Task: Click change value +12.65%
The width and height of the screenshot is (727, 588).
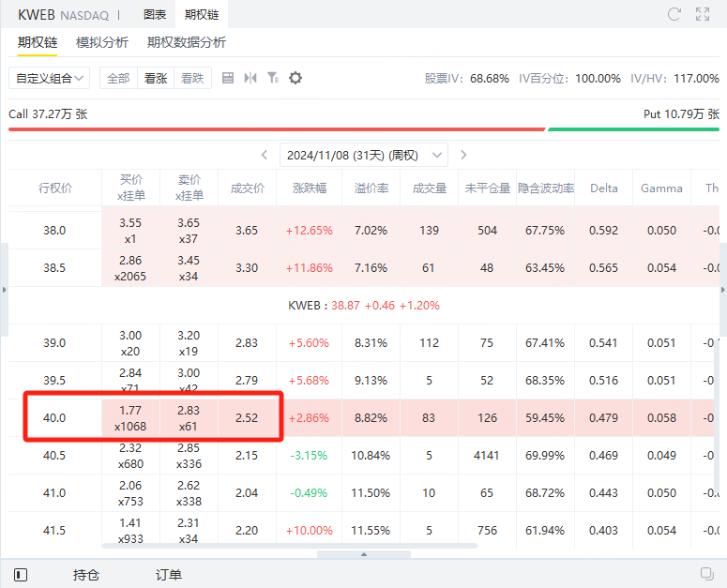Action: (310, 231)
